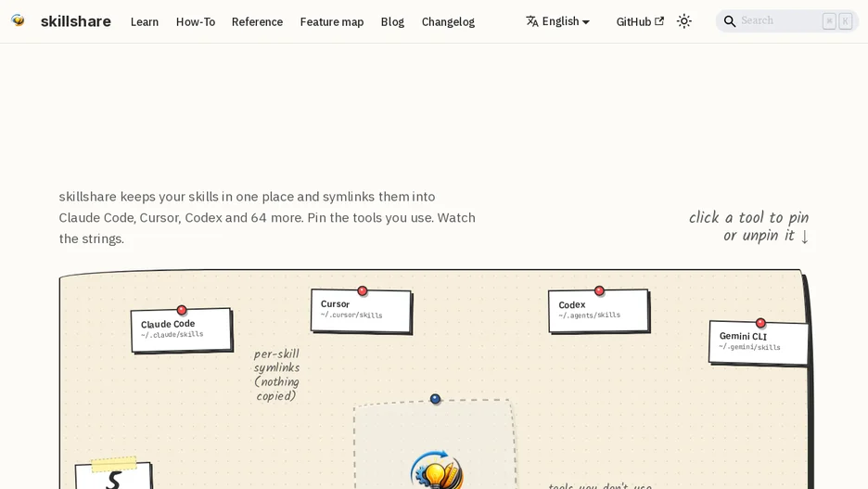Click the ~/.claude/skills path text
Viewport: 868px width, 489px height.
click(172, 334)
